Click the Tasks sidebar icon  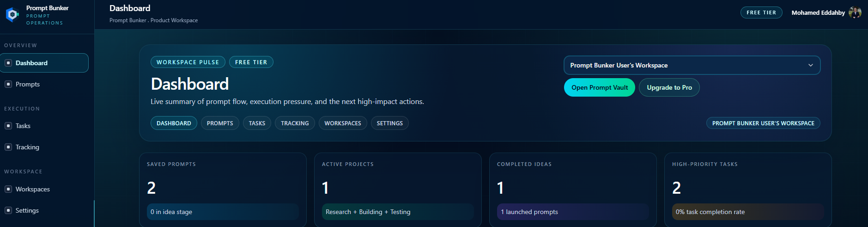(x=8, y=126)
